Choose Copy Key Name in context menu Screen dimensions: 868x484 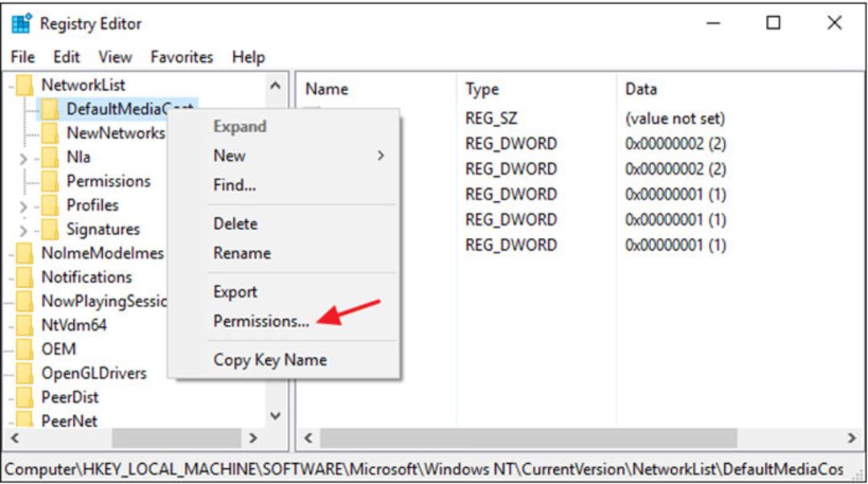270,360
